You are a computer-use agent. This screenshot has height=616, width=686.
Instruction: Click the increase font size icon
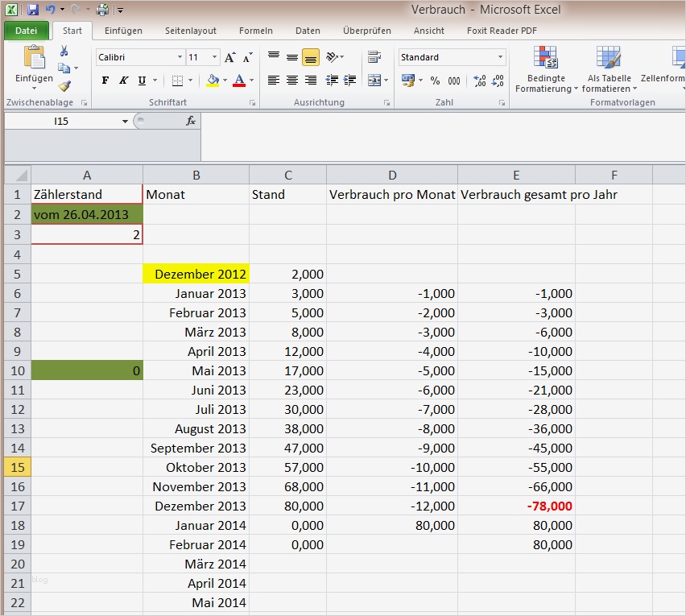click(230, 58)
